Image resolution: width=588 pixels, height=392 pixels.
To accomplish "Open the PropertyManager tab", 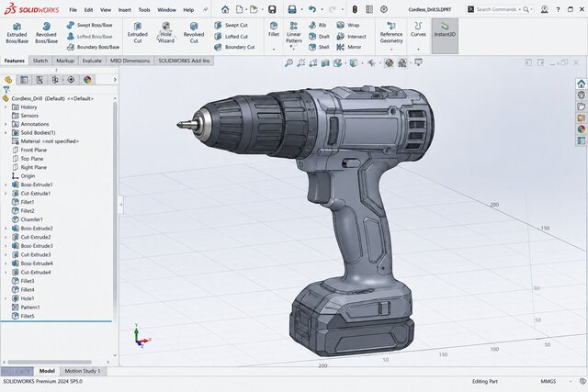I will click(x=24, y=80).
